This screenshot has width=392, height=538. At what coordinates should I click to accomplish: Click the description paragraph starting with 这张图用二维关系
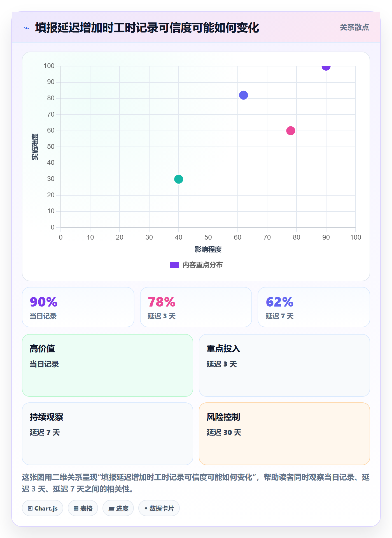pos(196,483)
